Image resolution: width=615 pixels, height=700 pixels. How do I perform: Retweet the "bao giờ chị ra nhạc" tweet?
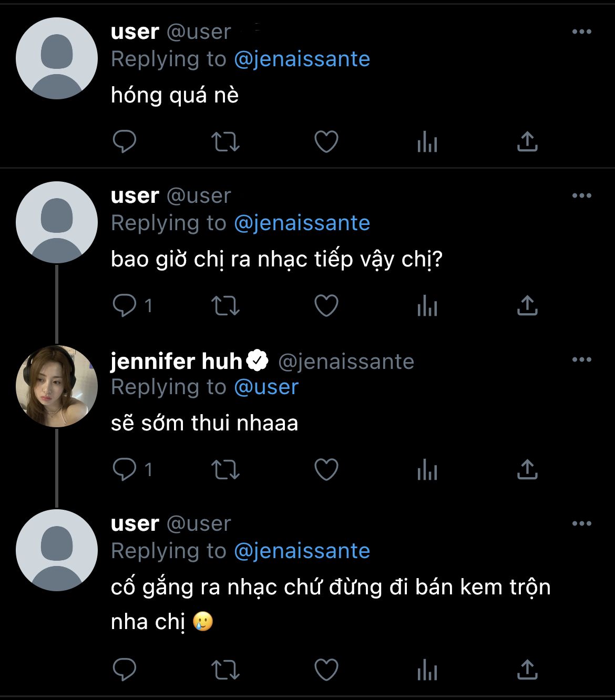(225, 305)
